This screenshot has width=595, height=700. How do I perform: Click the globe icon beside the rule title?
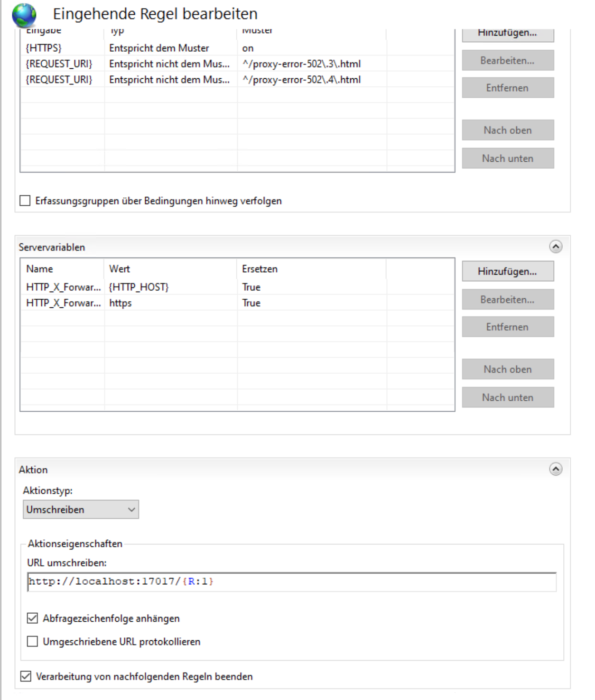(24, 15)
